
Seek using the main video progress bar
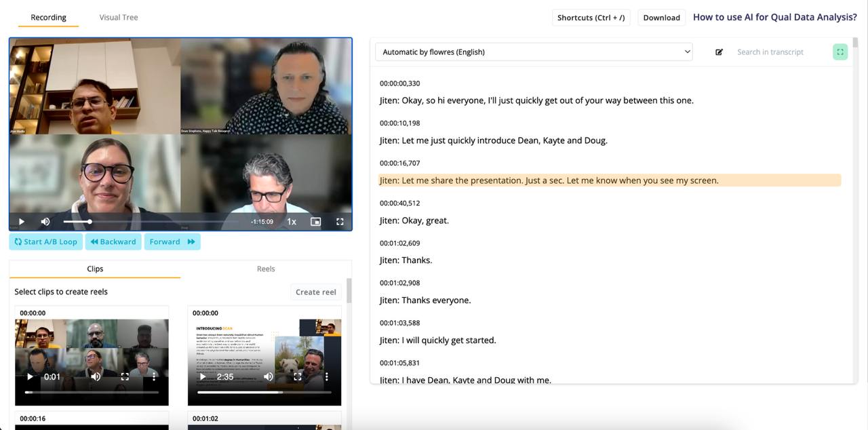tap(149, 222)
